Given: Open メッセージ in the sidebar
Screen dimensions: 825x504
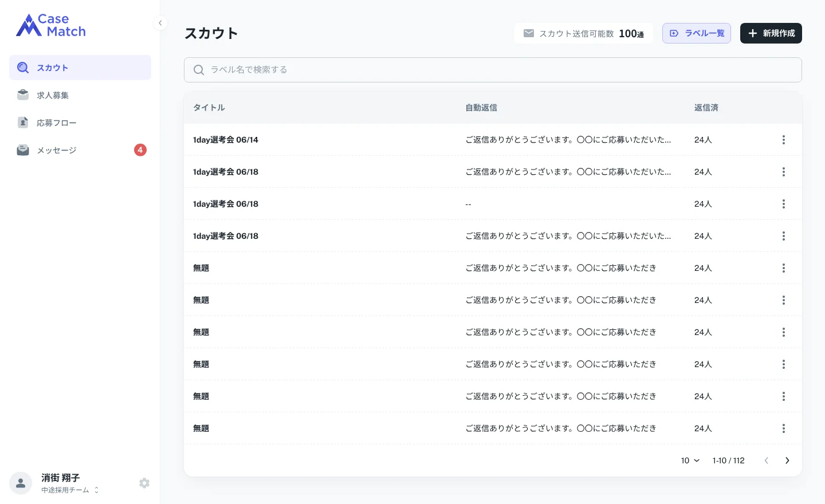Looking at the screenshot, I should pos(80,150).
